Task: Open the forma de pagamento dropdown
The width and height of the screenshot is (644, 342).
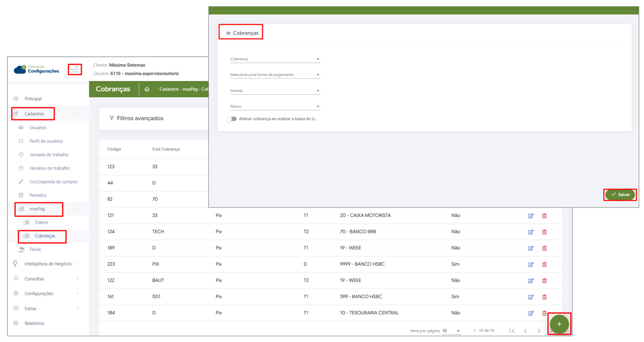Action: (275, 75)
